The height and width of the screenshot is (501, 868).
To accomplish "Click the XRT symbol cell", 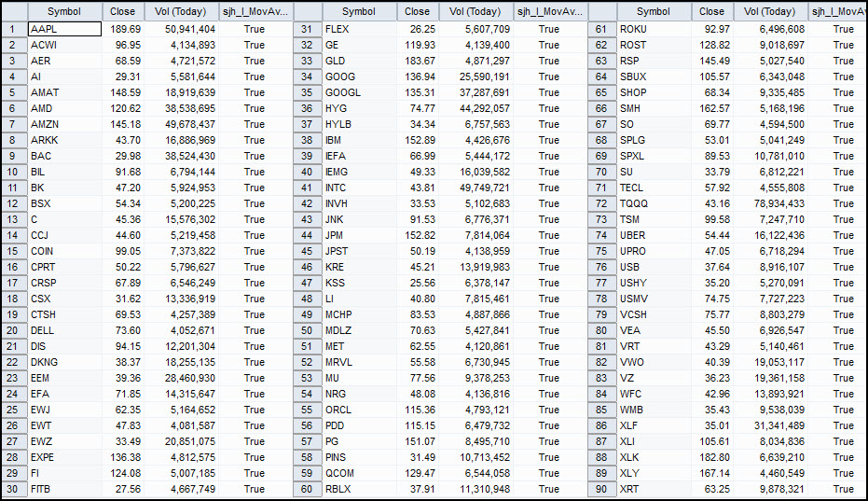I will [654, 490].
